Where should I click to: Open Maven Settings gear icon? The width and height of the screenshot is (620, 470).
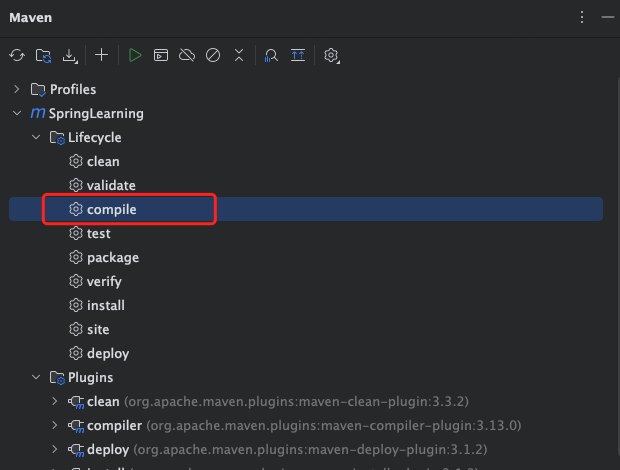pyautogui.click(x=331, y=55)
